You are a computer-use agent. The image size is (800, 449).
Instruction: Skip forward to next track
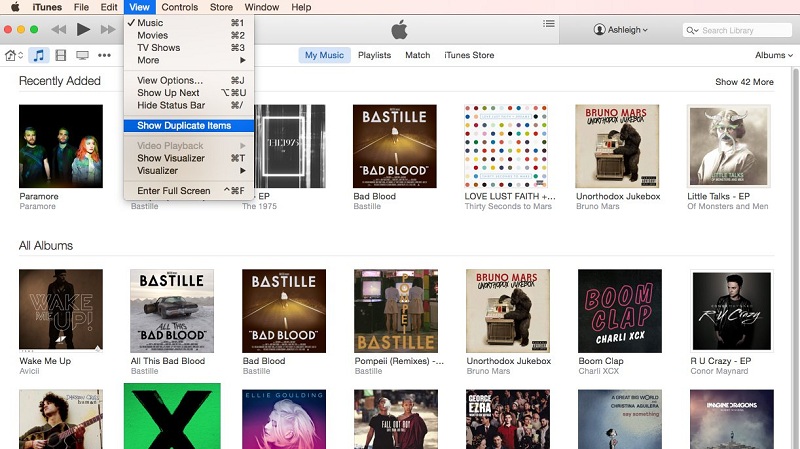108,30
